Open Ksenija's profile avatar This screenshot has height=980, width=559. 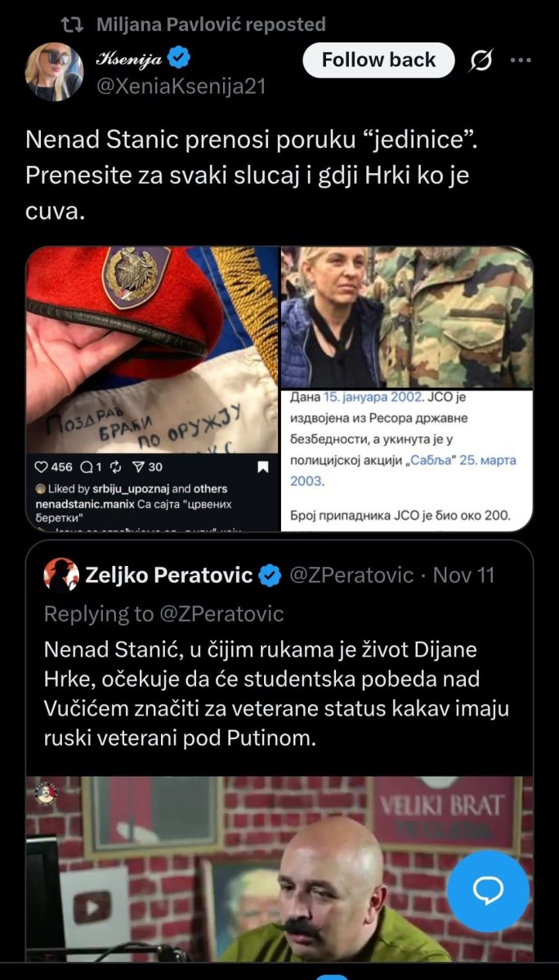pos(55,72)
